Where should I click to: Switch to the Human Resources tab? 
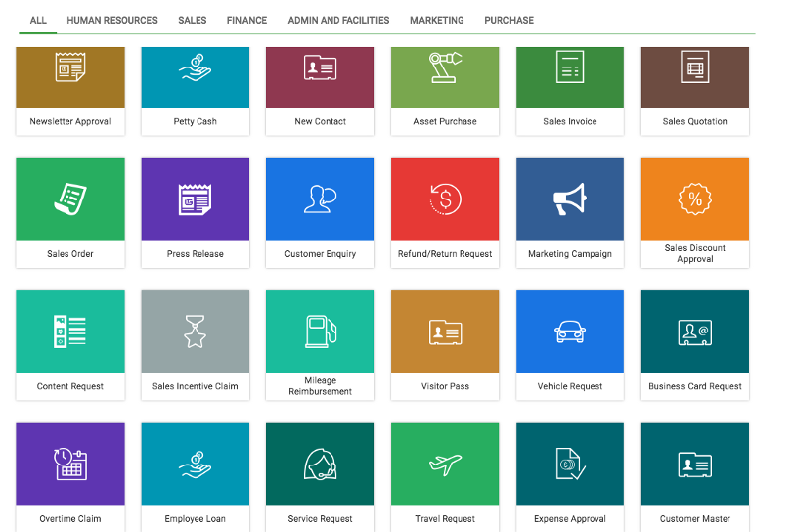click(112, 20)
